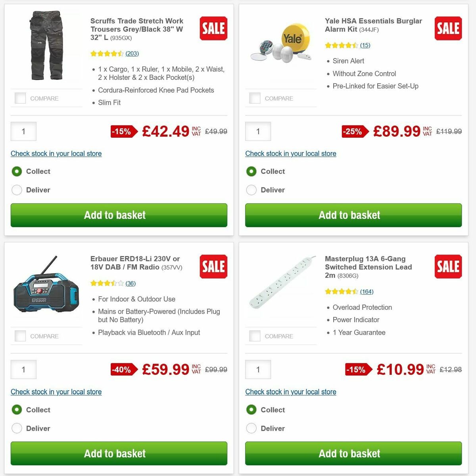The width and height of the screenshot is (476, 476).
Task: Open the 203 reviews for Scruffs trousers
Action: 132,53
